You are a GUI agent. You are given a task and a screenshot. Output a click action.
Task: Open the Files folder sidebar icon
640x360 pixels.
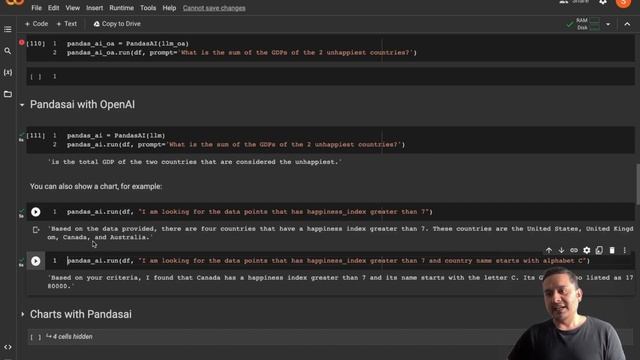click(x=7, y=94)
